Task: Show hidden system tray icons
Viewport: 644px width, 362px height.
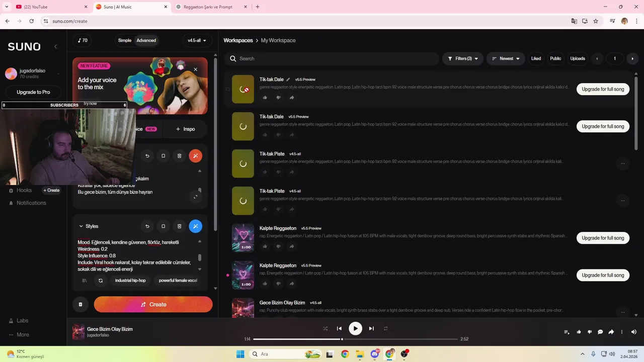Action: pyautogui.click(x=583, y=354)
